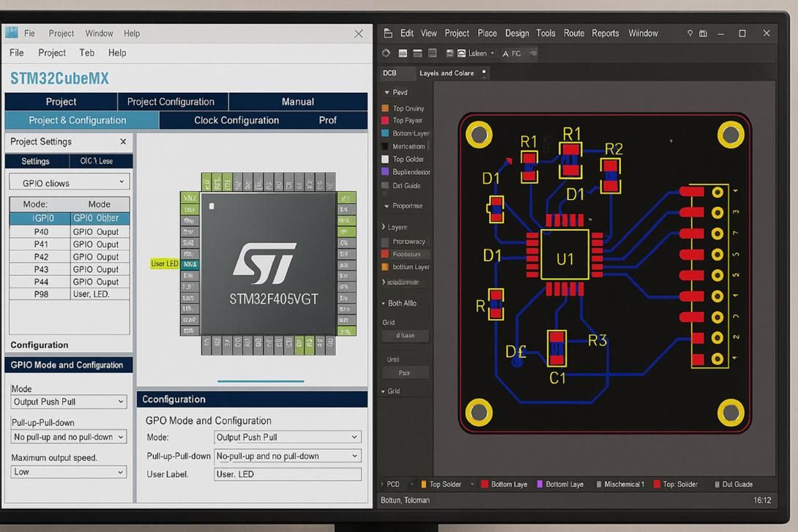Toggle the Fiooactorn red layer box

click(385, 254)
